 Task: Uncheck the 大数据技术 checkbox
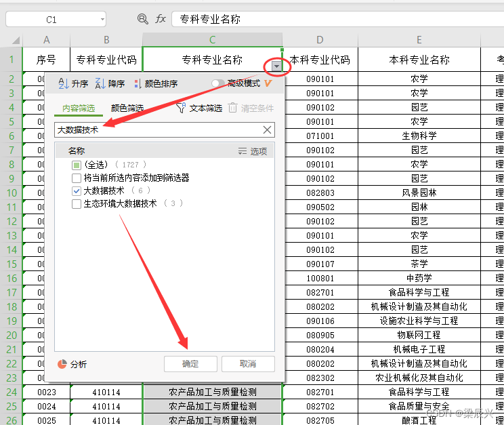click(76, 191)
